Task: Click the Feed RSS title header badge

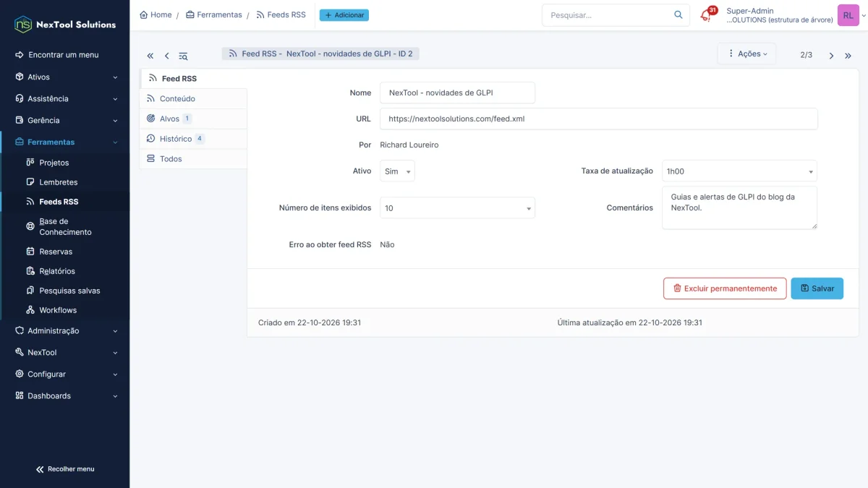Action: click(x=321, y=53)
